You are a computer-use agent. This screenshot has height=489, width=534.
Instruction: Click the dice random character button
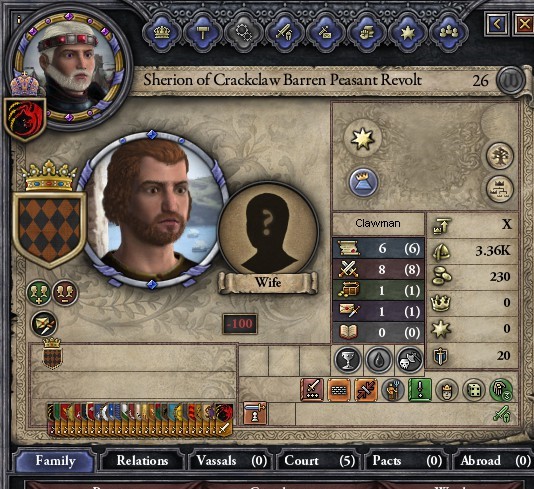click(x=474, y=390)
